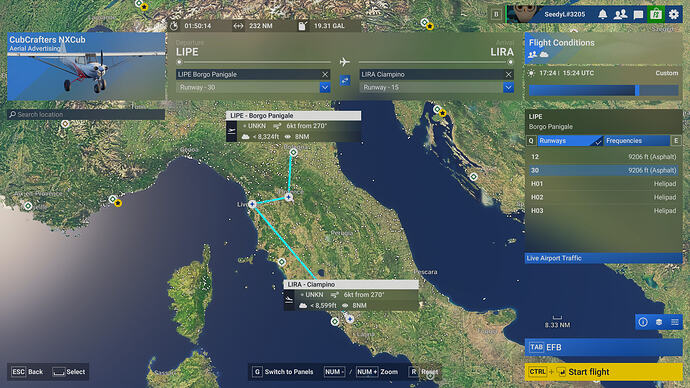Click the airport marker on Adriatic coast of Croatia

[473, 177]
